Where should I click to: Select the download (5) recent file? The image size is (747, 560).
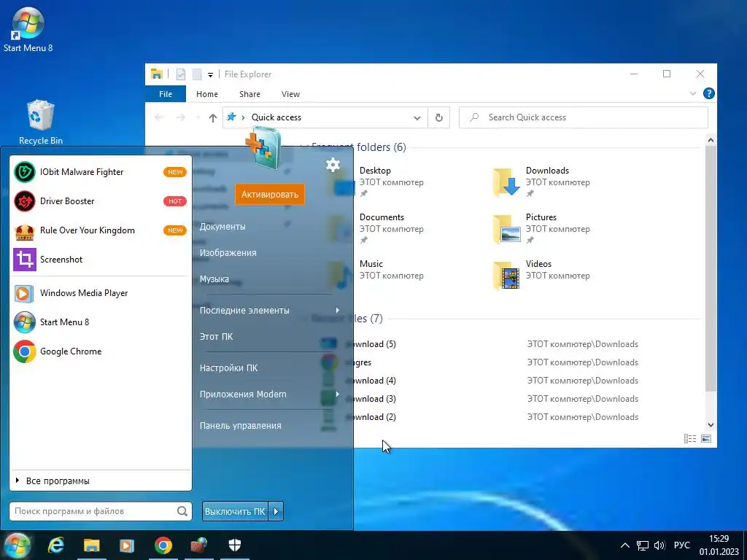pyautogui.click(x=479, y=344)
